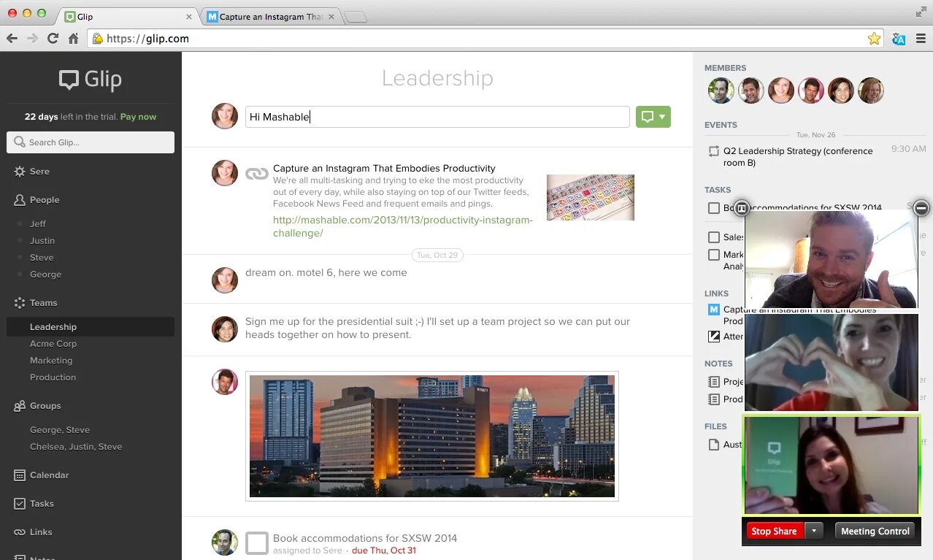Open the Chrome hamburger menu

[921, 39]
